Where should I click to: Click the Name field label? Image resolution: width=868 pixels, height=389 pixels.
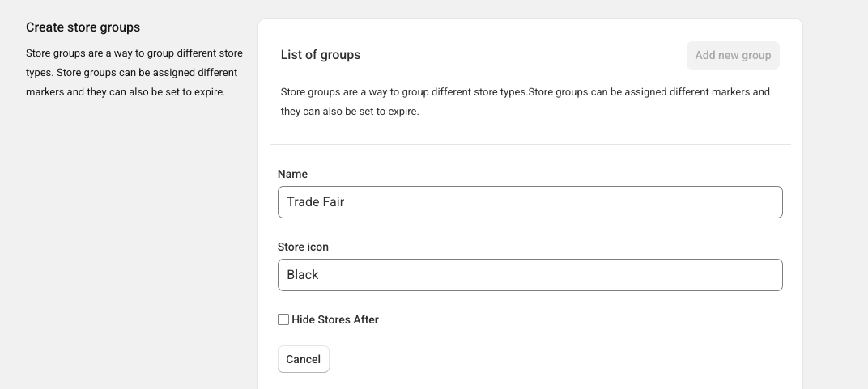point(292,174)
